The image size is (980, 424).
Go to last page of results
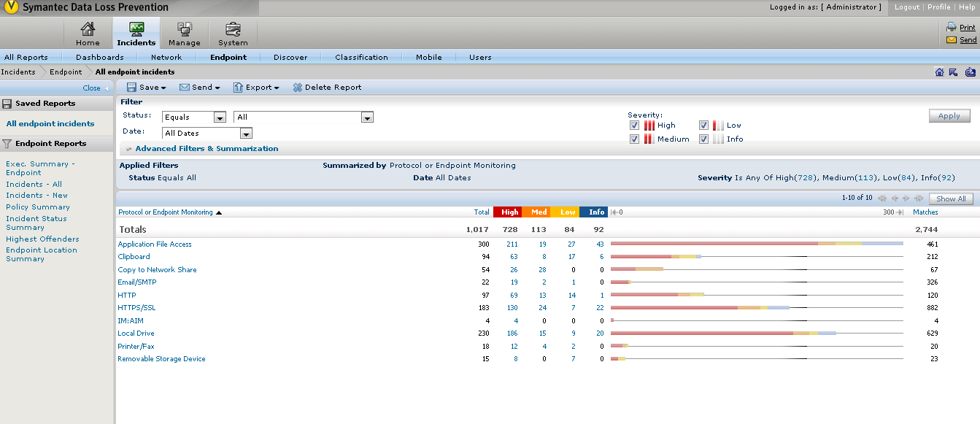click(x=919, y=198)
